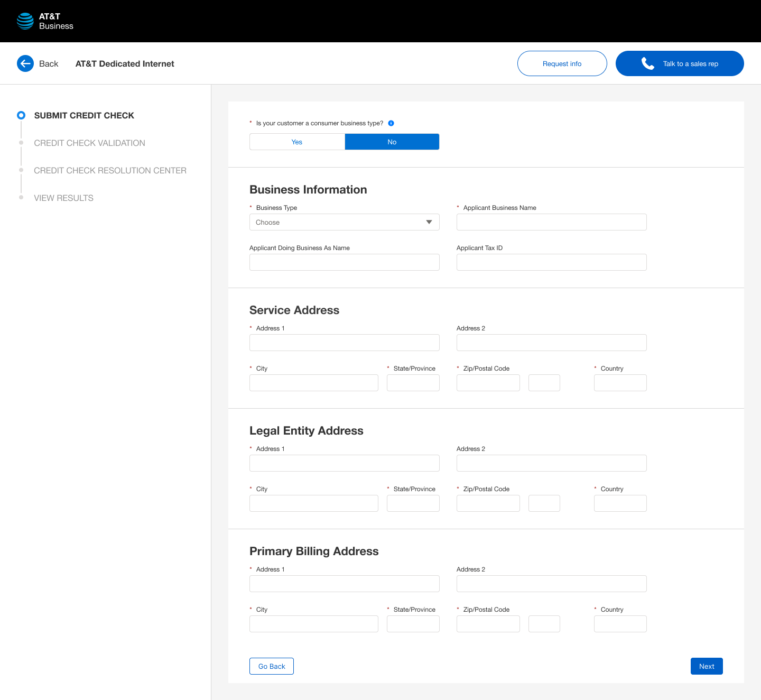The width and height of the screenshot is (761, 700).
Task: Click Primary Billing State/Province field
Action: pyautogui.click(x=413, y=624)
